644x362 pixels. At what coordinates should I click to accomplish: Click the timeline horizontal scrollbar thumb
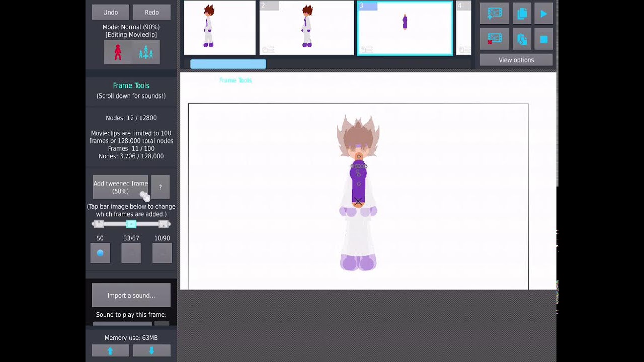click(x=228, y=64)
